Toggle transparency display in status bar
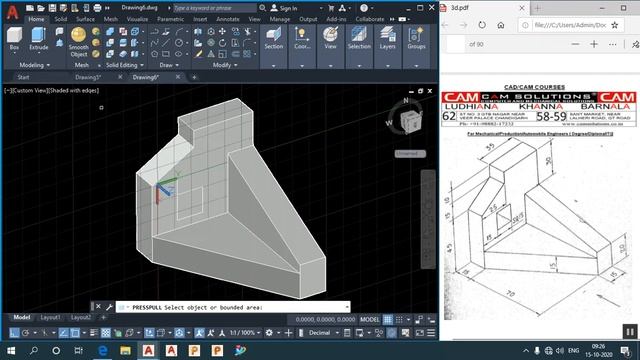Screen dimensions: 640x360 106,333
